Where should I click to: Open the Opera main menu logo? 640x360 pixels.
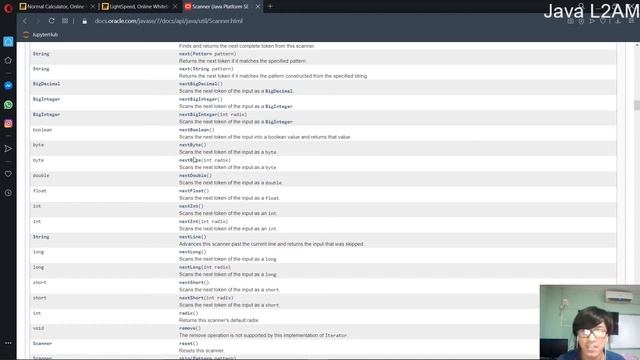coord(8,8)
